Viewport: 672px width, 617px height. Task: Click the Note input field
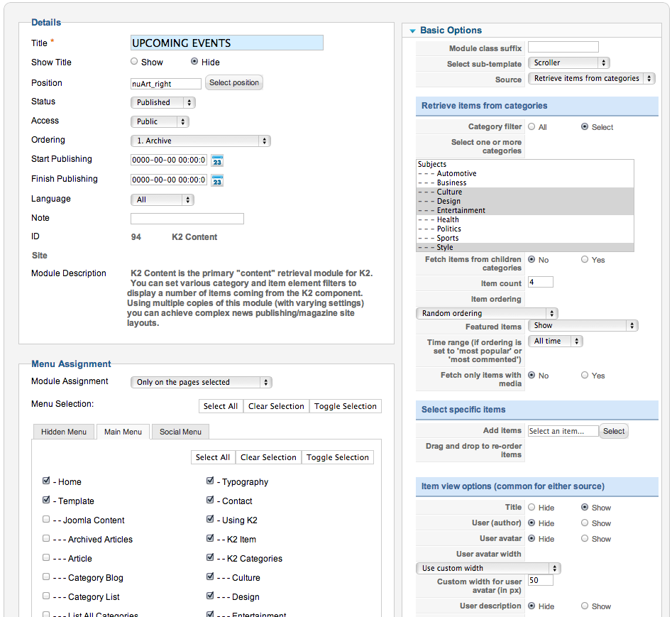pyautogui.click(x=187, y=219)
